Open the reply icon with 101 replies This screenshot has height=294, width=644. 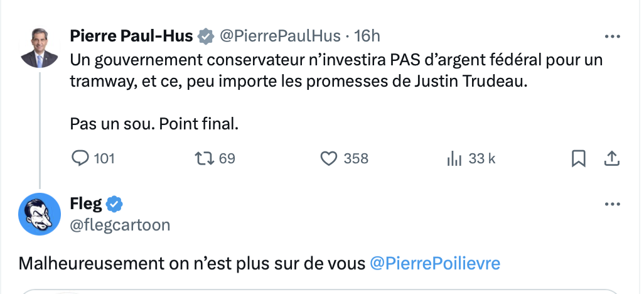point(80,158)
